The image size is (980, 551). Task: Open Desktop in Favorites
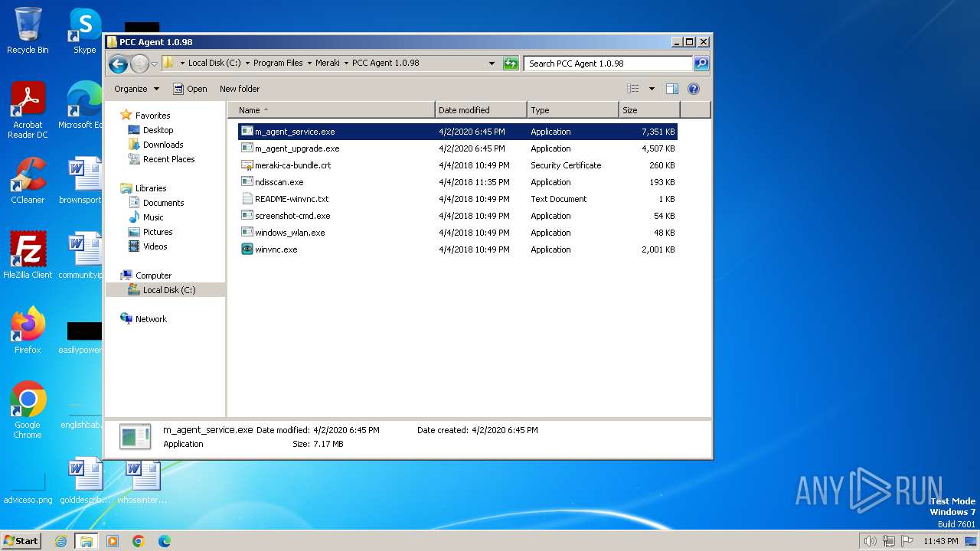click(x=158, y=130)
